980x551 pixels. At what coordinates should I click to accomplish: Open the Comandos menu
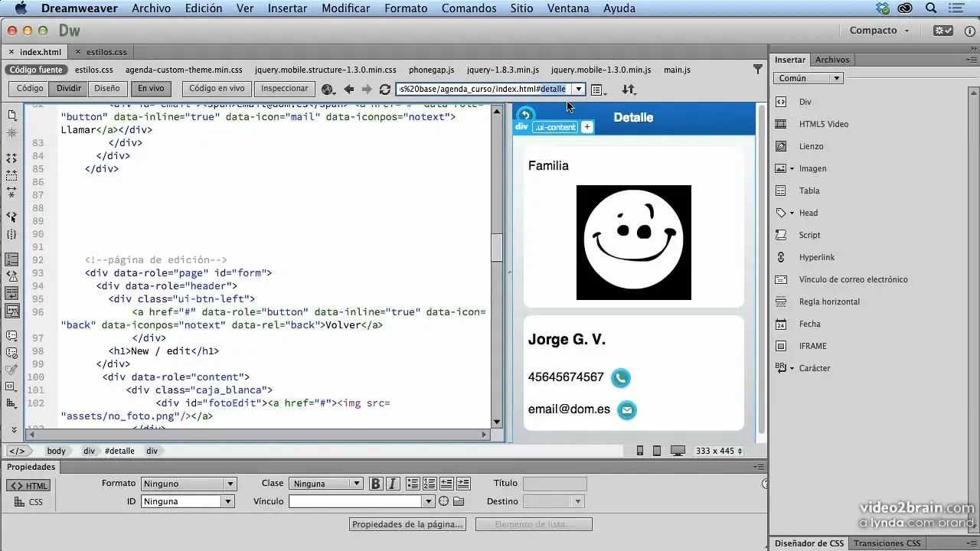(x=469, y=8)
